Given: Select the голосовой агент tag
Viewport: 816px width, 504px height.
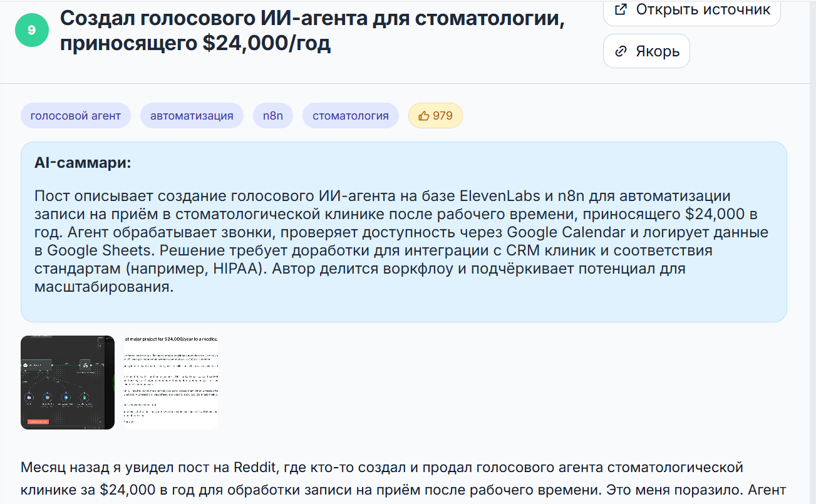Looking at the screenshot, I should click(75, 116).
